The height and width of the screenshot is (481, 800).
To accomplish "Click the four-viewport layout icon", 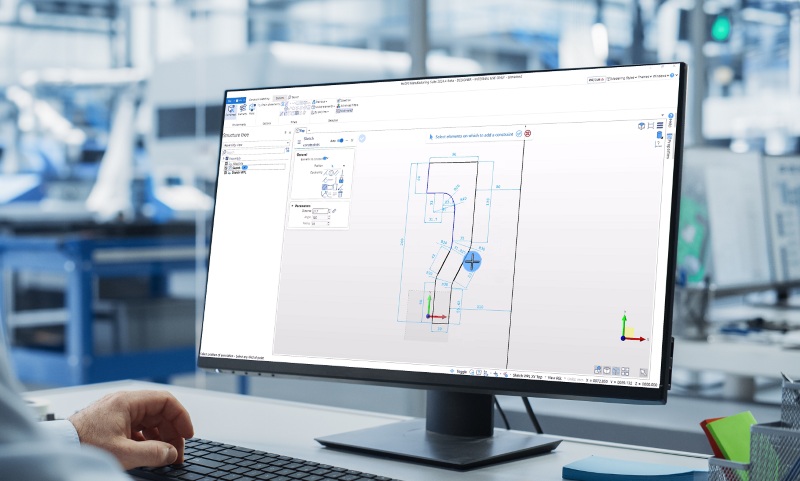I will click(626, 369).
